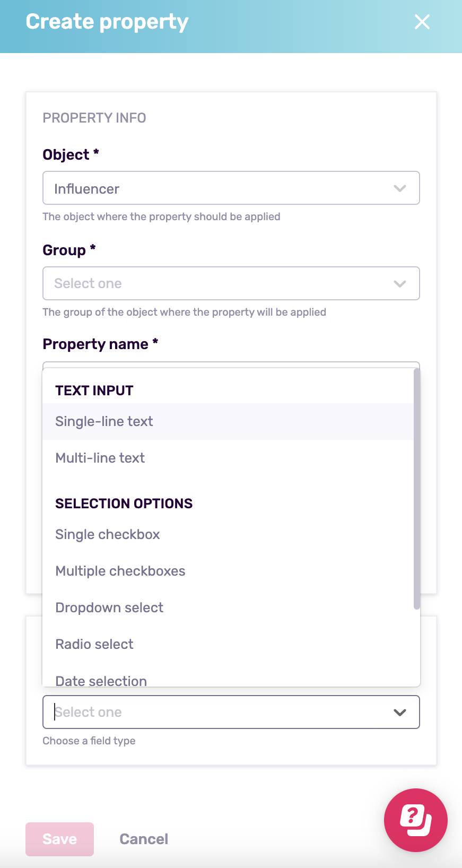Click the field type chevron arrow

click(x=400, y=712)
